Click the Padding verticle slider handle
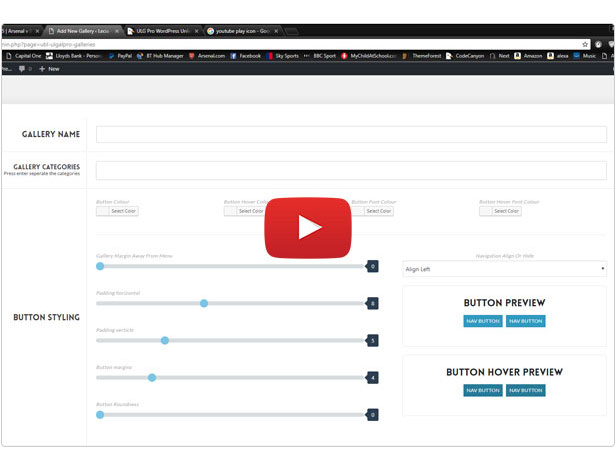This screenshot has width=616, height=449. point(165,340)
